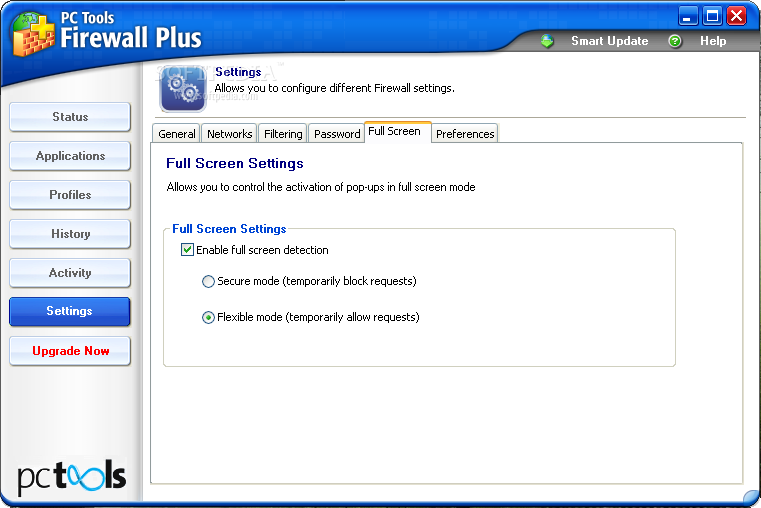Click the Firewall Plus brick wall logo
The height and width of the screenshot is (508, 761).
[33, 35]
